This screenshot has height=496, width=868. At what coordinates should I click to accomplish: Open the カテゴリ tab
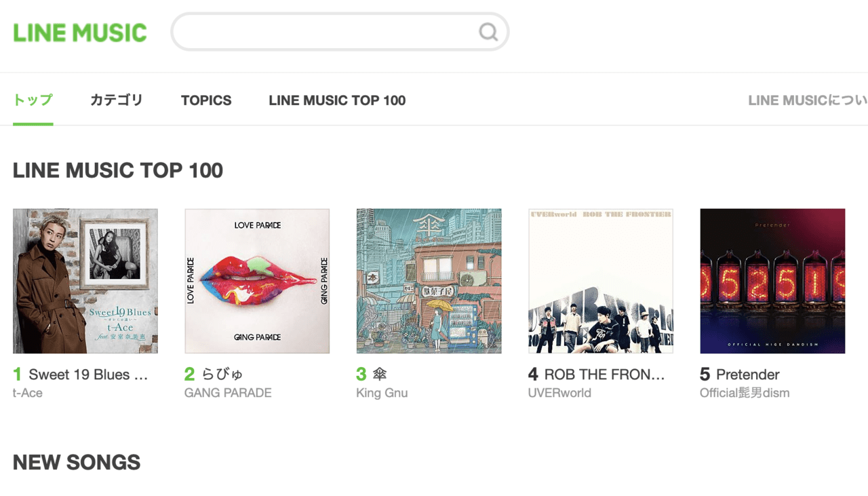(117, 100)
